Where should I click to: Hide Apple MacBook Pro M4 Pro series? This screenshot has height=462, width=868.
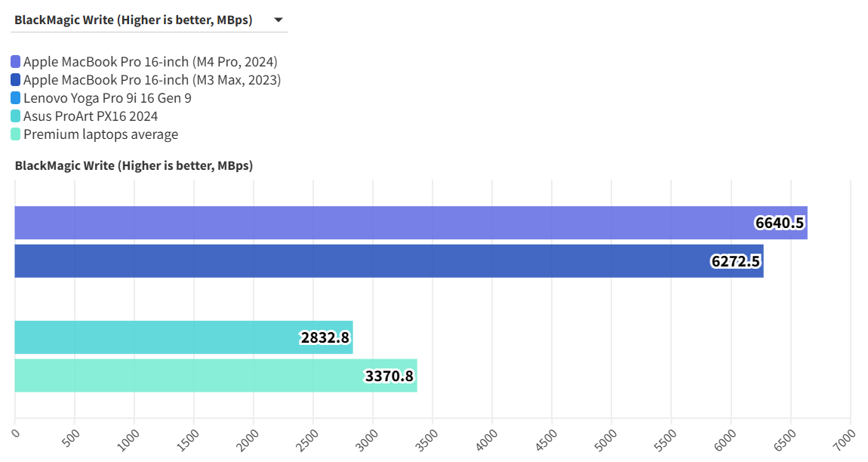point(150,62)
